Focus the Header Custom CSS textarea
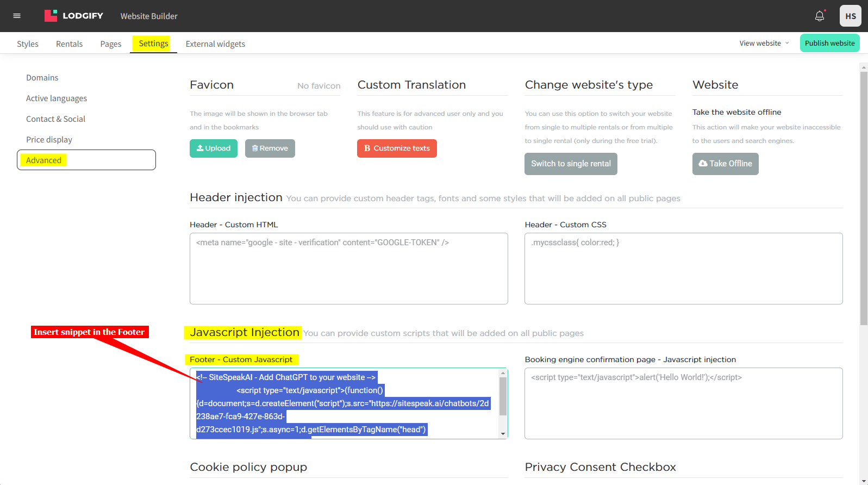 click(x=683, y=269)
